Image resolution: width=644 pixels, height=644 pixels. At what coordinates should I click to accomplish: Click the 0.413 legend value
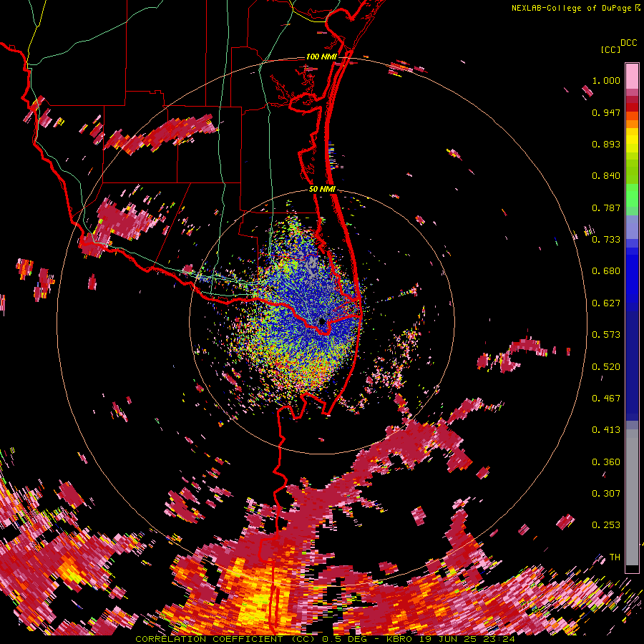pyautogui.click(x=606, y=430)
